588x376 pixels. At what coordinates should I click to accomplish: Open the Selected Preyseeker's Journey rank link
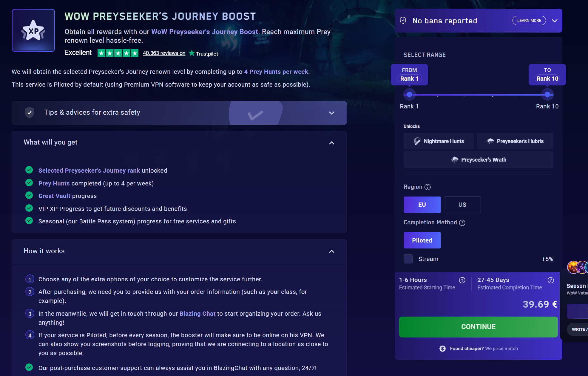click(x=89, y=171)
